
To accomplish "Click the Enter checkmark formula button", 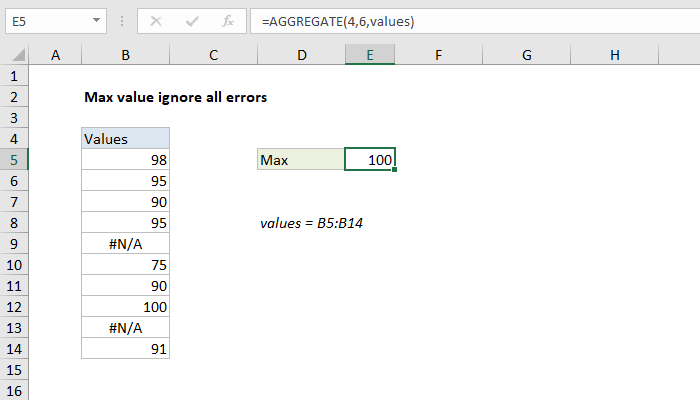I will 192,21.
